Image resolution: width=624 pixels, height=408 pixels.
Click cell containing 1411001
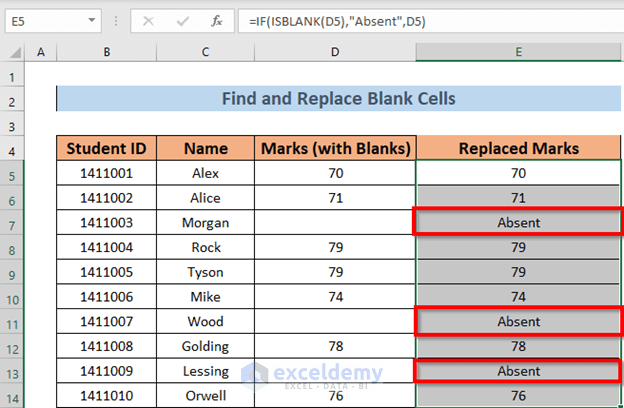point(106,173)
